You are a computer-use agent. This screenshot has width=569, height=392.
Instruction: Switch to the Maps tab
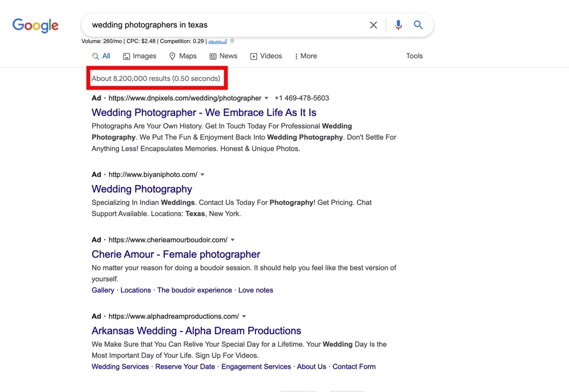click(x=183, y=56)
